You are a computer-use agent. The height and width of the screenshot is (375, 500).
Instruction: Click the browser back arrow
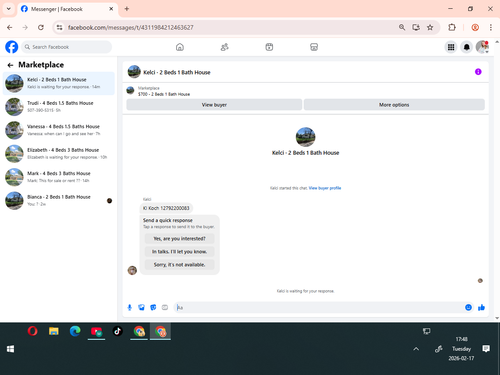(10, 27)
